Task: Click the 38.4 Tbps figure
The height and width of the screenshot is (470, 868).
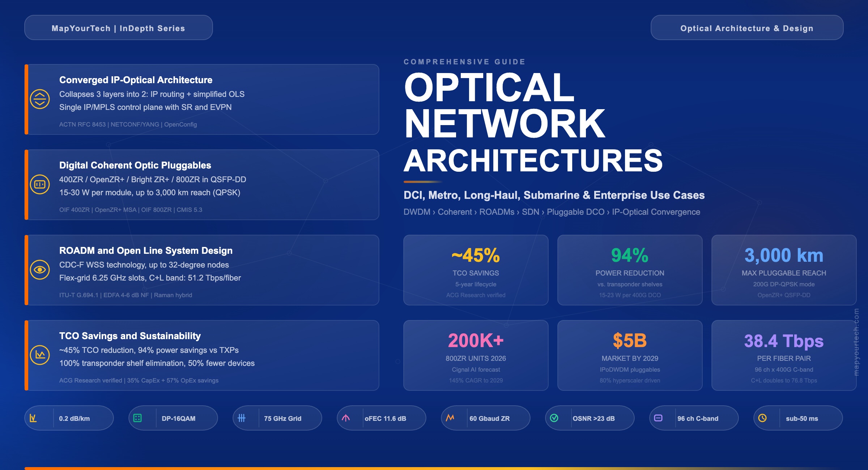Action: [x=784, y=341]
